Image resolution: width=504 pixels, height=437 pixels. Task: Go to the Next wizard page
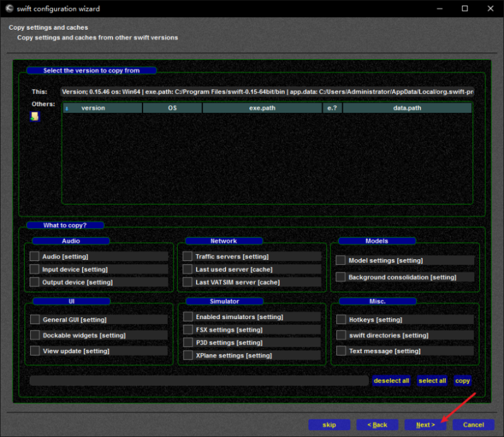425,425
